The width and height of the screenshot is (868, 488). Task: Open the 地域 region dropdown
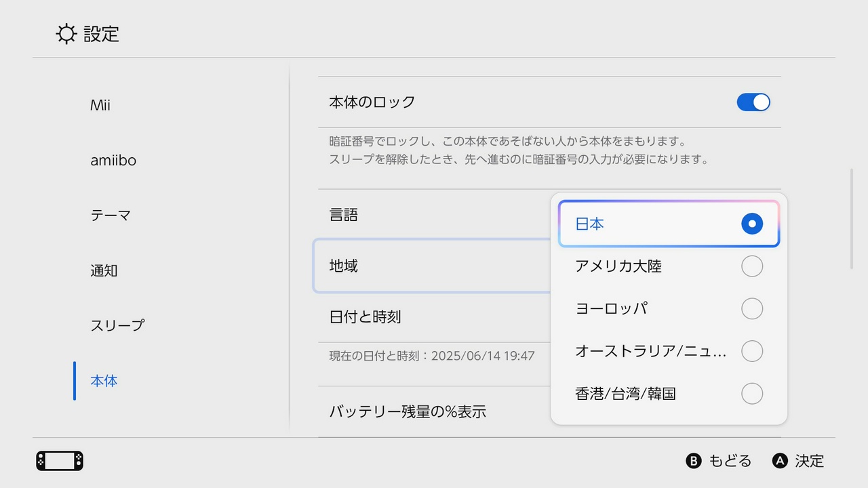[434, 266]
